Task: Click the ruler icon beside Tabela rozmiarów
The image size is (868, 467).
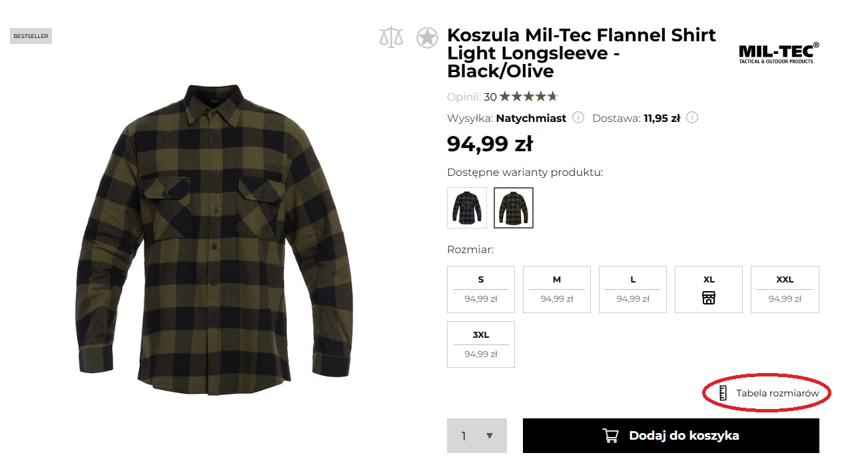Action: pos(723,393)
